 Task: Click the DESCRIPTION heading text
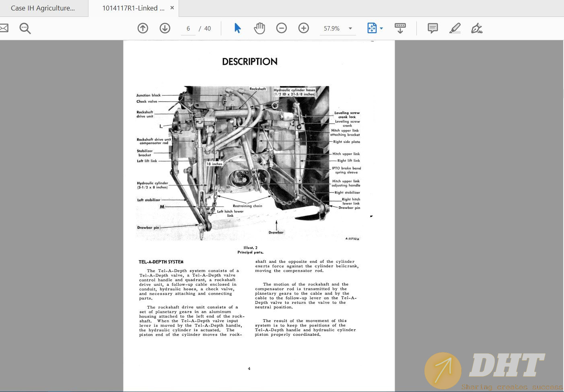click(250, 62)
